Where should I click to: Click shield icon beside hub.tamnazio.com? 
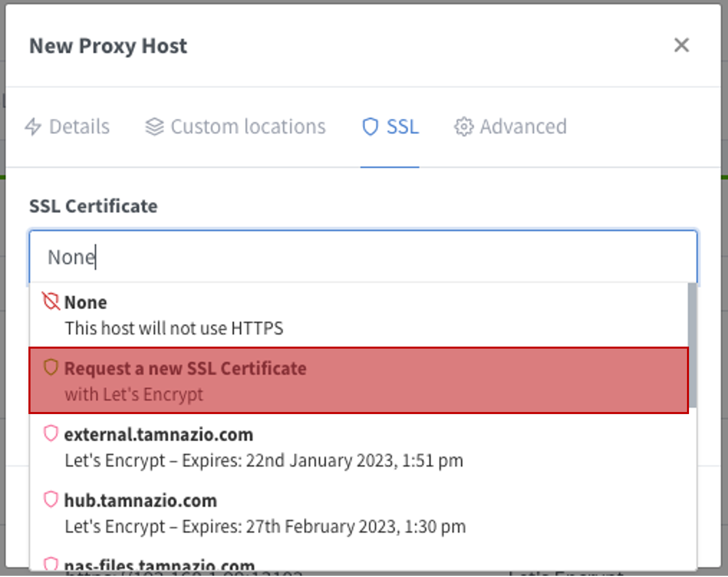51,499
